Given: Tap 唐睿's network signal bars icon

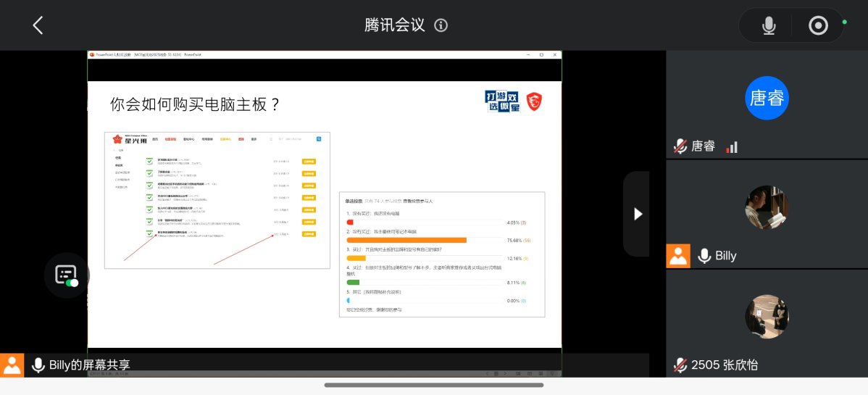Looking at the screenshot, I should [x=732, y=147].
